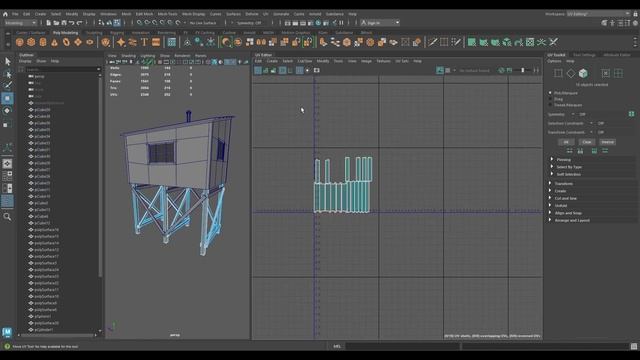The height and width of the screenshot is (360, 640).
Task: Toggle the UV Editor image display icon
Action: 440,70
